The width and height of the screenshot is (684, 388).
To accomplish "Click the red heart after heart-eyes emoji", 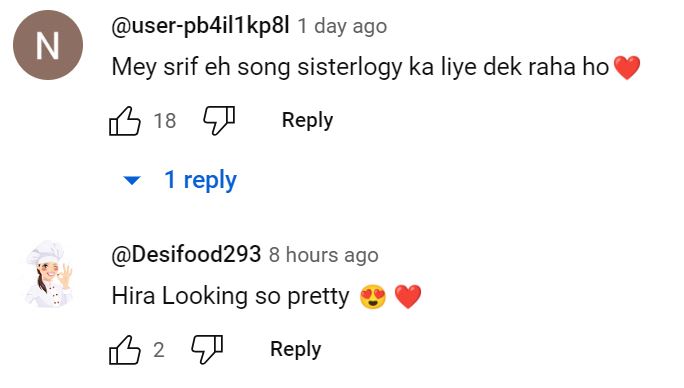I will point(408,296).
